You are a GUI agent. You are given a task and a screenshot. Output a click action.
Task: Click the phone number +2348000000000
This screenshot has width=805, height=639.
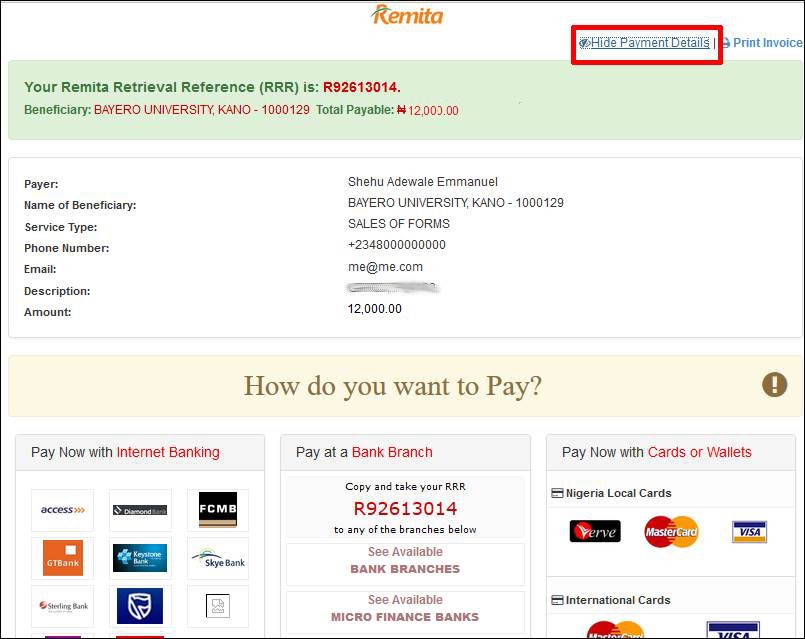397,245
